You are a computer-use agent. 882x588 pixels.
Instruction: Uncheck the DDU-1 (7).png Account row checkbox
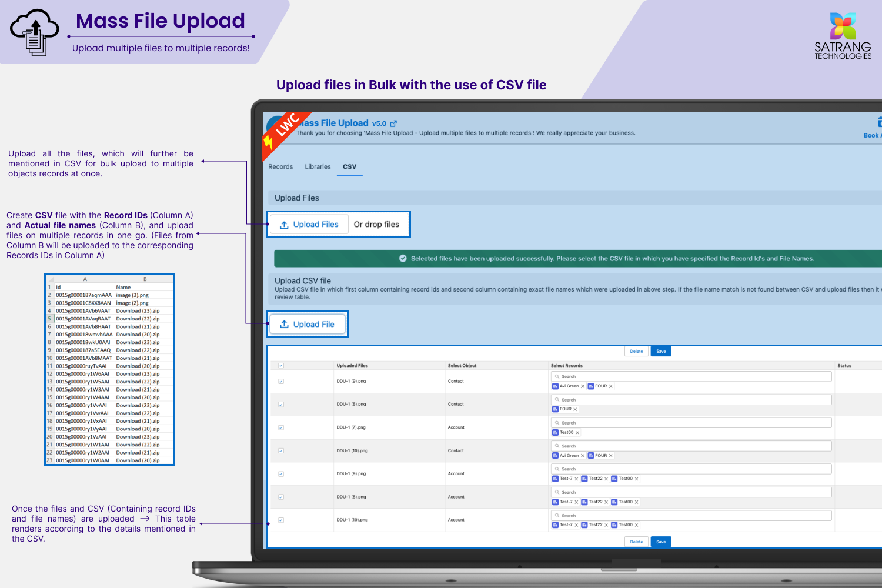click(x=281, y=427)
